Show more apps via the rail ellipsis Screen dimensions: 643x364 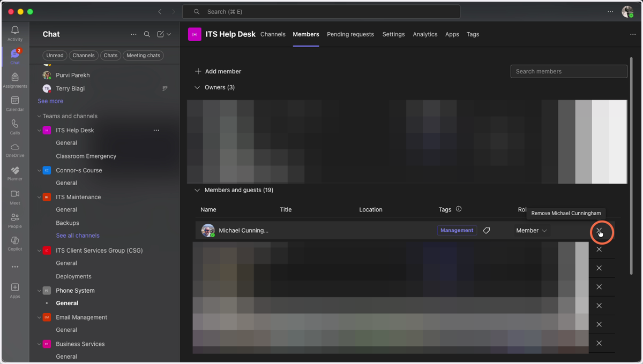pyautogui.click(x=15, y=267)
